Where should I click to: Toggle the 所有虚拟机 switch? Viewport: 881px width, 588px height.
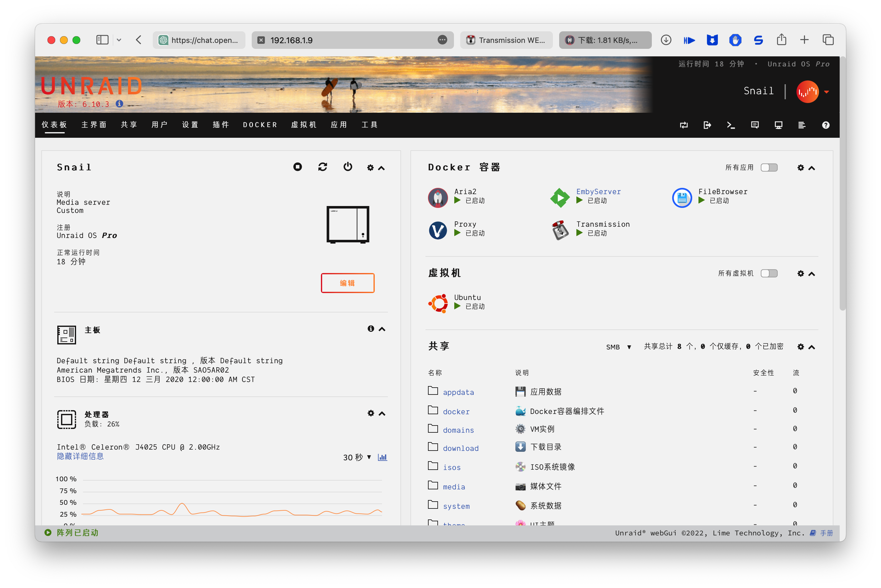(x=769, y=273)
